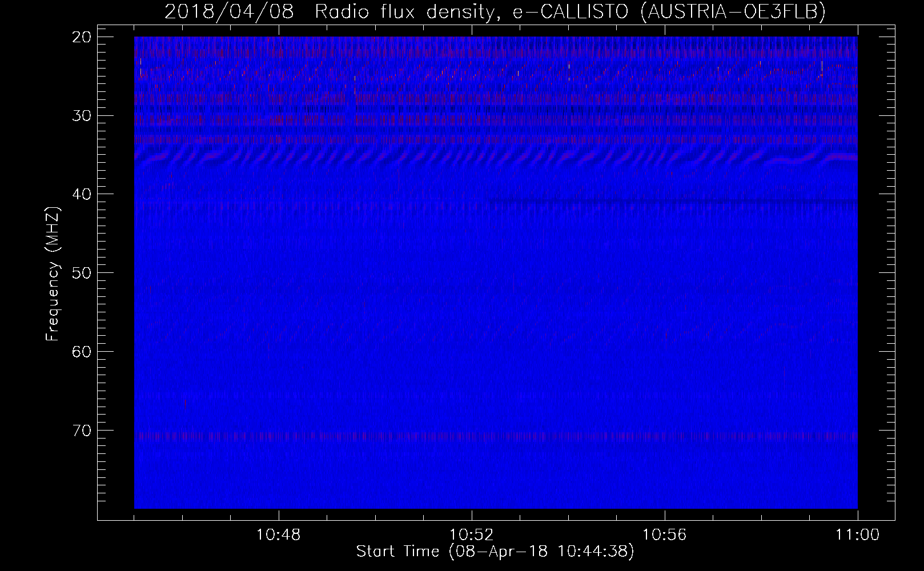
Task: Click the wavy striped band near 35 MHz
Action: tap(495, 155)
